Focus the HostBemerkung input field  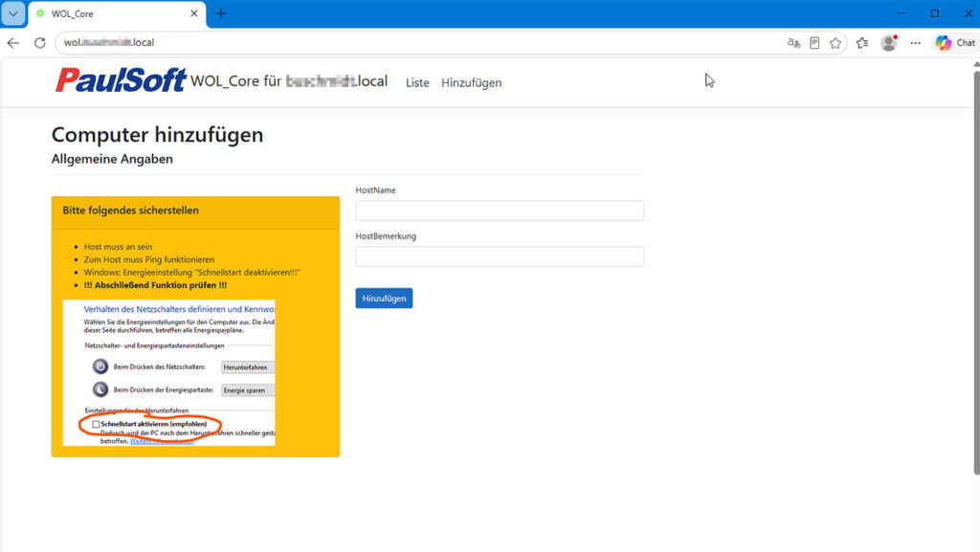pyautogui.click(x=500, y=256)
